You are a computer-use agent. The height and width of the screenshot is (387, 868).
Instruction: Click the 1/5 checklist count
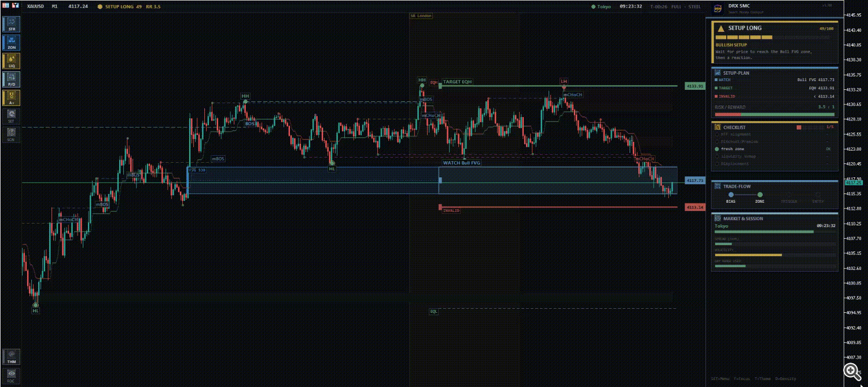pos(830,127)
